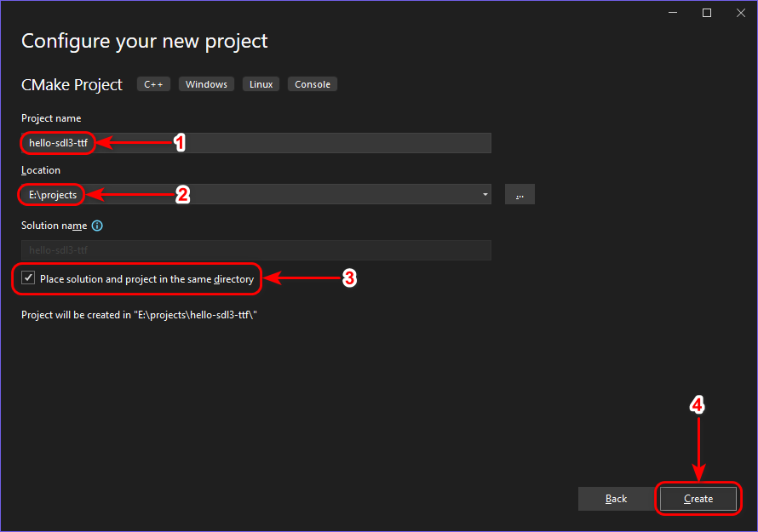
Task: Select the C++ language tag
Action: click(153, 83)
